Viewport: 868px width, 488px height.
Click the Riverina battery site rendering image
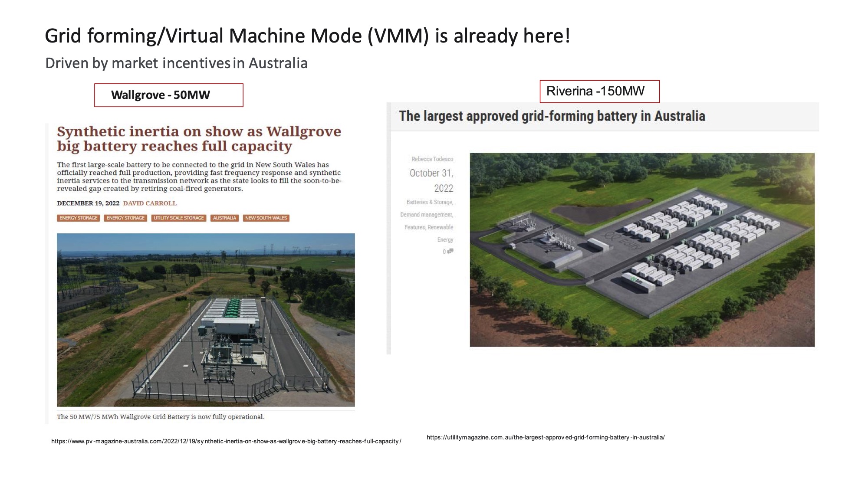tap(642, 249)
